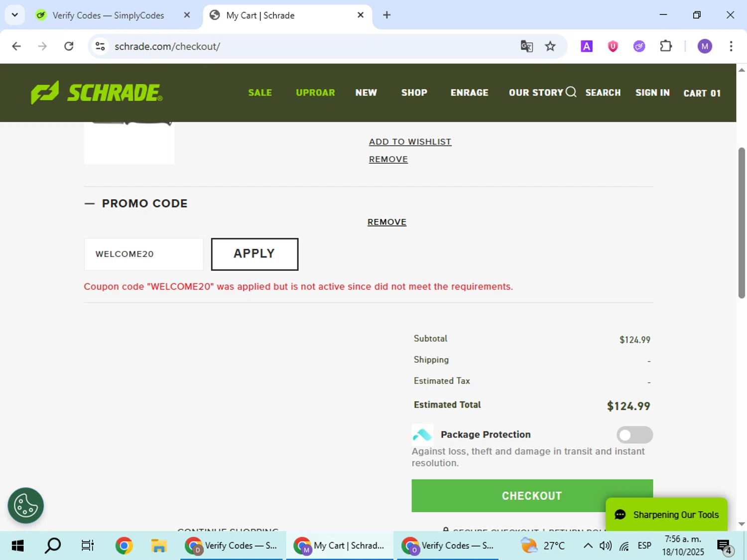Click scrollbar down arrow
This screenshot has height=560, width=747.
tap(742, 524)
